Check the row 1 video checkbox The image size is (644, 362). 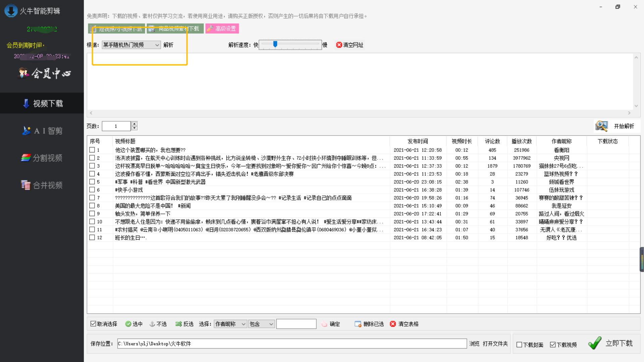[x=93, y=150]
